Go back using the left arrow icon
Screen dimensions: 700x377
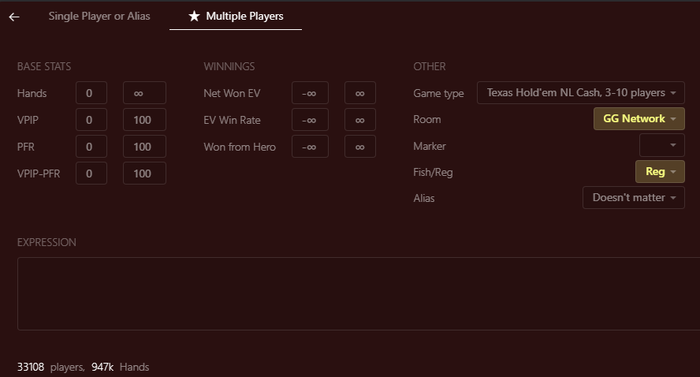click(14, 17)
